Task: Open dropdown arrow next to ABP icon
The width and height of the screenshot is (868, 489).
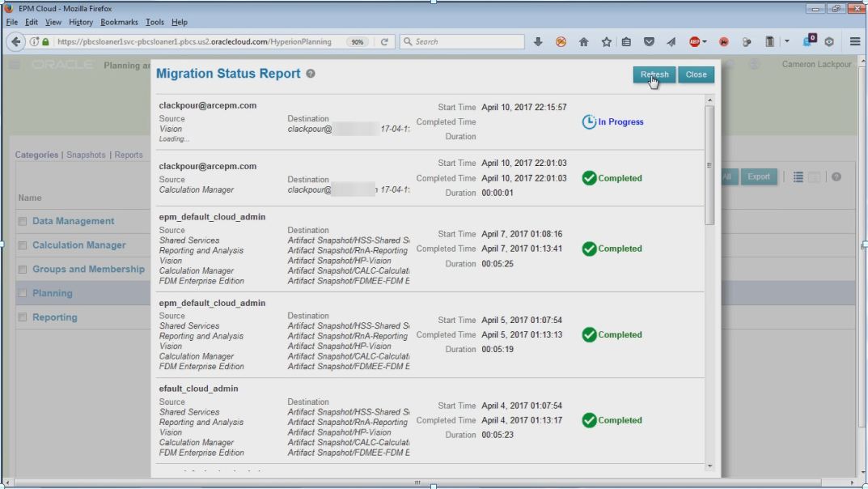Action: [x=705, y=42]
